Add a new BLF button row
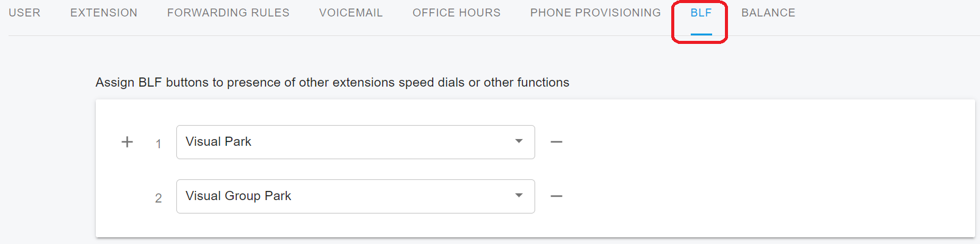 (127, 142)
